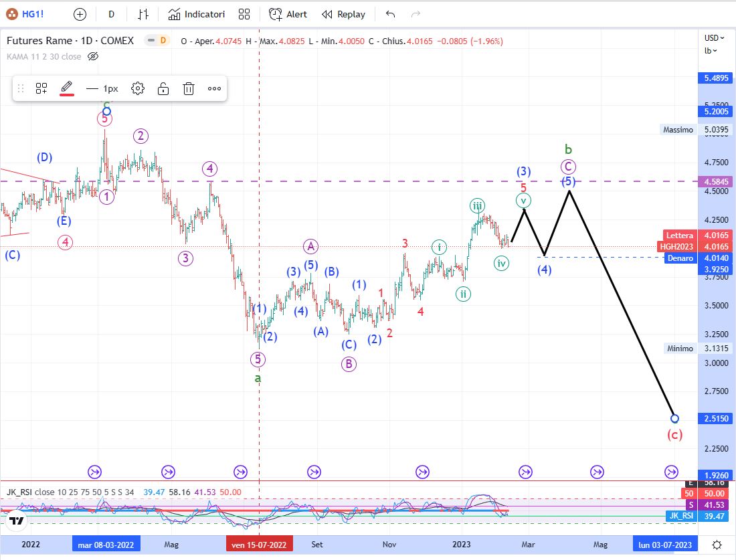Change the D timeframe interval
This screenshot has height=560, width=736.
coord(111,15)
